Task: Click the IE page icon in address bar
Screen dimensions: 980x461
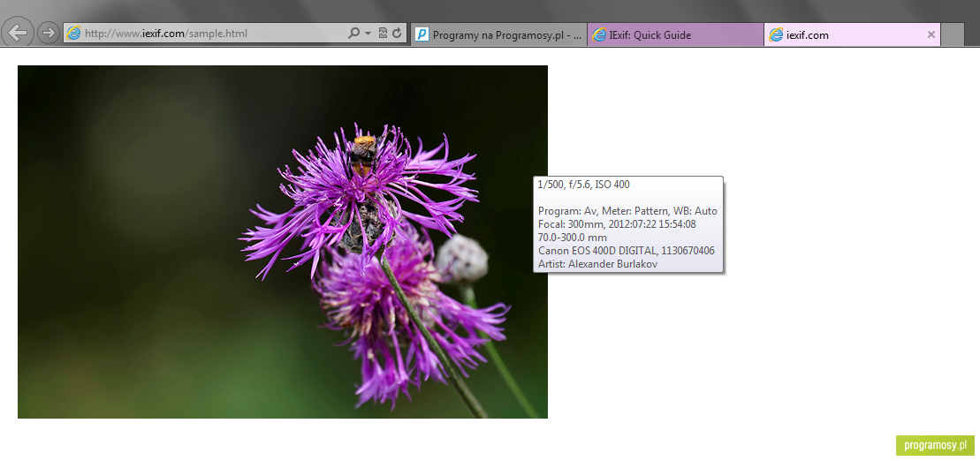Action: [73, 33]
